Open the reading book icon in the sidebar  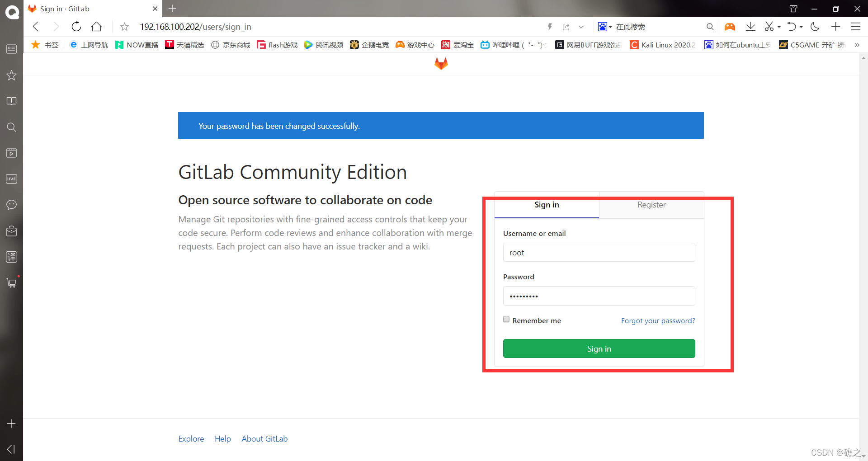pyautogui.click(x=12, y=101)
